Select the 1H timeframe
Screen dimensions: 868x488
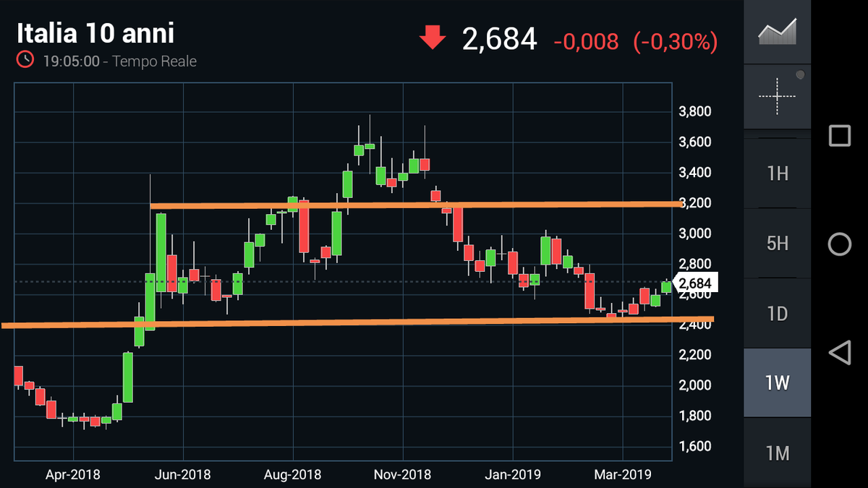777,173
